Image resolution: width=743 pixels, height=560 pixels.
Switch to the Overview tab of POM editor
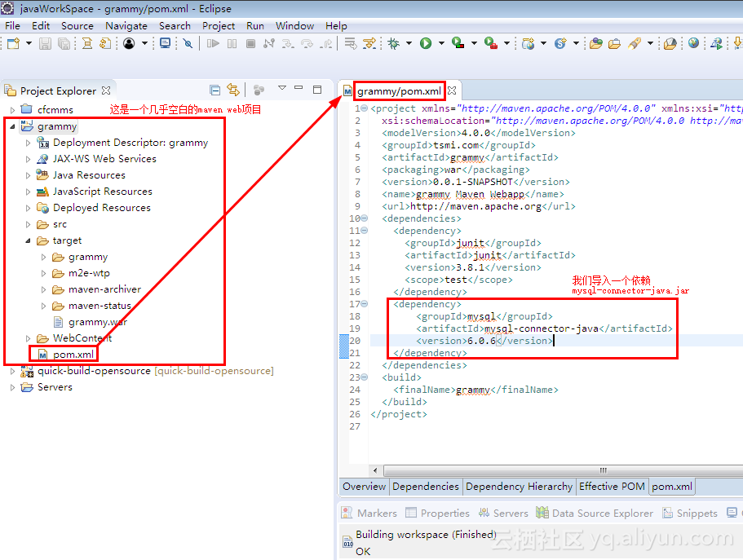click(x=364, y=487)
